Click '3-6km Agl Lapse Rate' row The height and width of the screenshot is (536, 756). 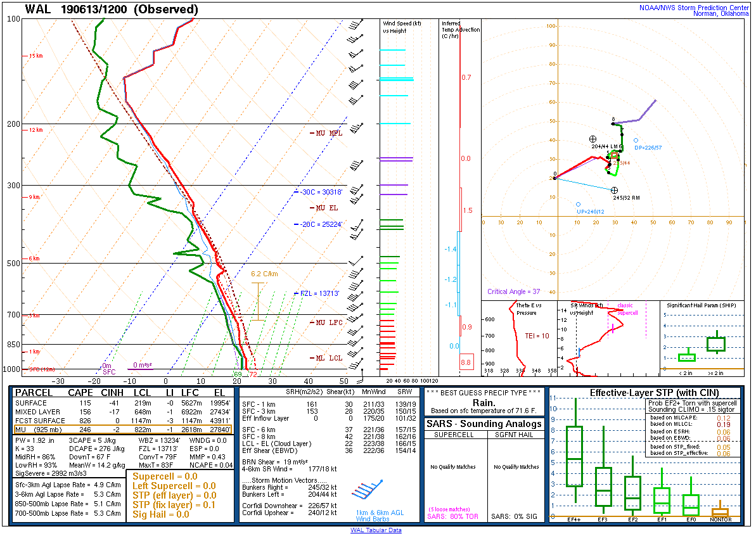tap(68, 494)
